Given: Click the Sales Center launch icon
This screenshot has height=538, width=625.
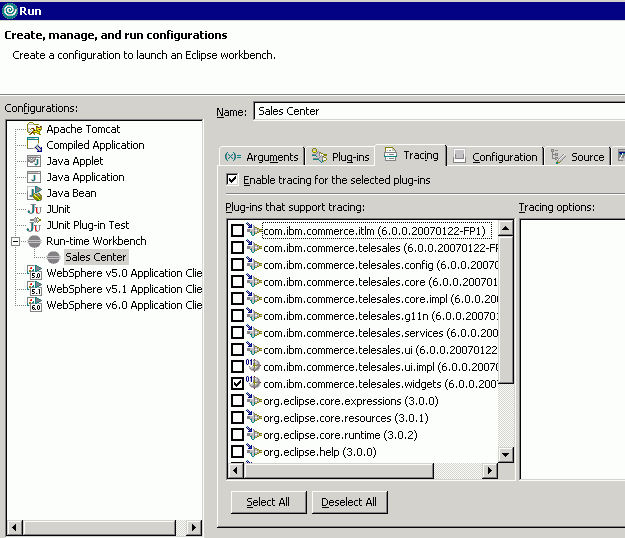Looking at the screenshot, I should click(x=53, y=257).
